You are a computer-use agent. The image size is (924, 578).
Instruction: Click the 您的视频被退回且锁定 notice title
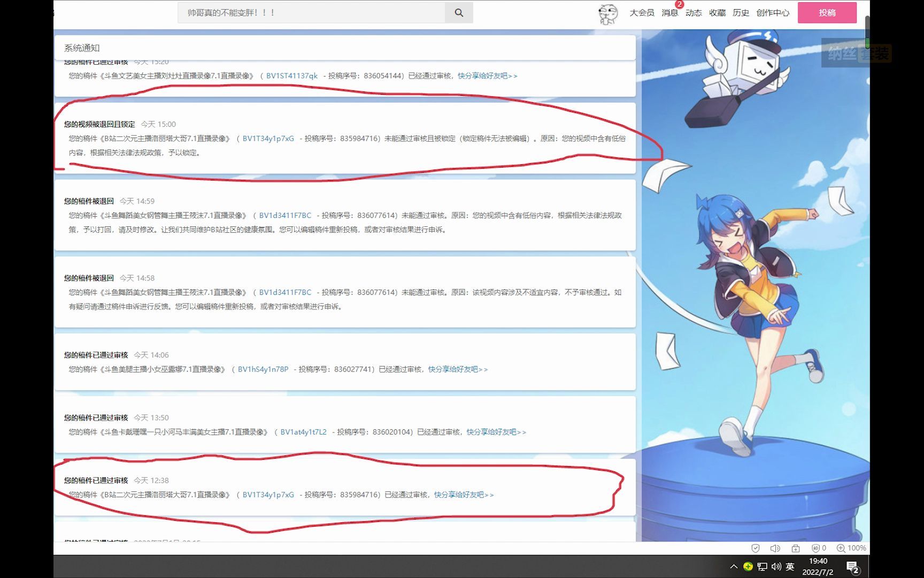pyautogui.click(x=99, y=124)
